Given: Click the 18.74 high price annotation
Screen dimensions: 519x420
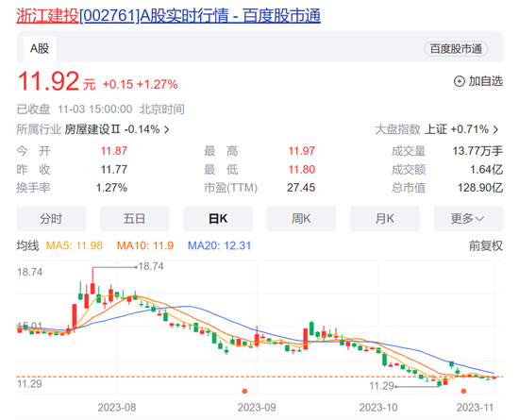Looking at the screenshot, I should [x=151, y=266].
